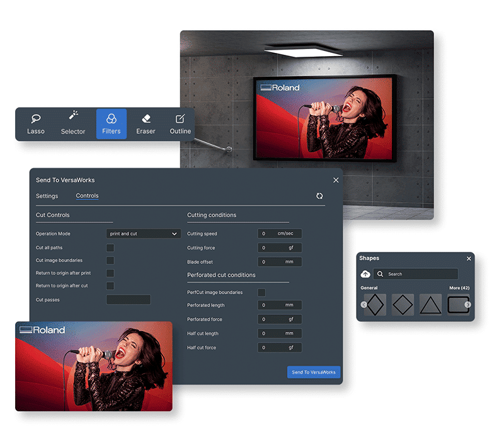
Task: Switch to the Eraser tool
Action: pyautogui.click(x=146, y=123)
